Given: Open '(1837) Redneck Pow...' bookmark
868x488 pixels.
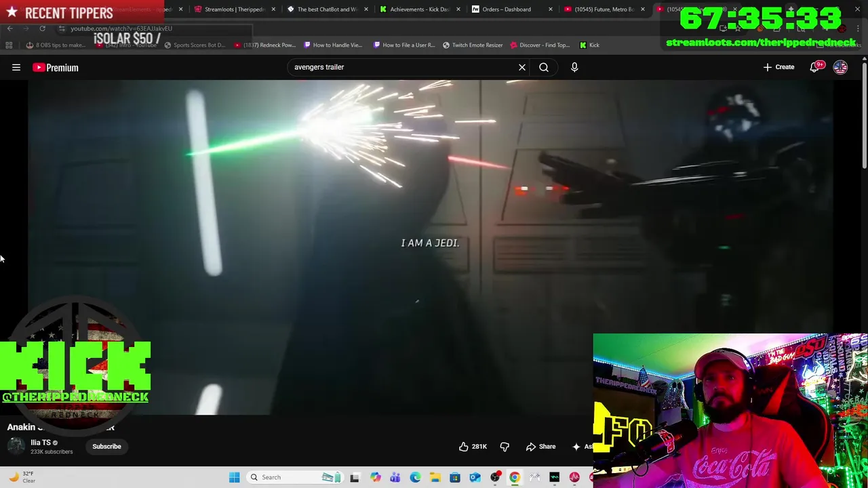Looking at the screenshot, I should [264, 45].
